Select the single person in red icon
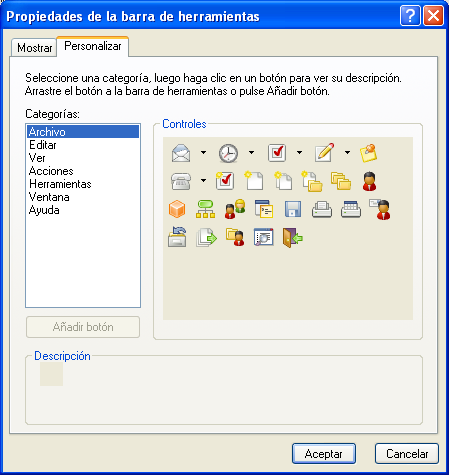This screenshot has height=475, width=449. click(370, 181)
